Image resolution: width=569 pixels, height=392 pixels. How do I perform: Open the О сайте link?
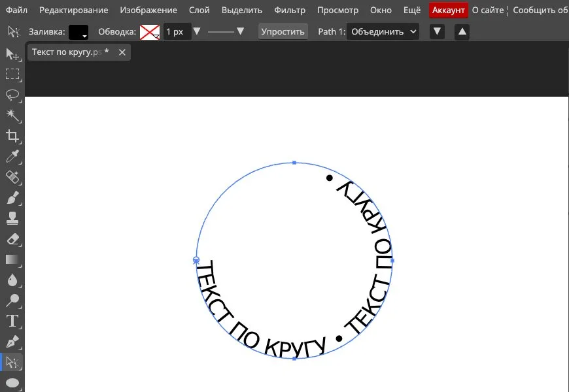click(488, 10)
